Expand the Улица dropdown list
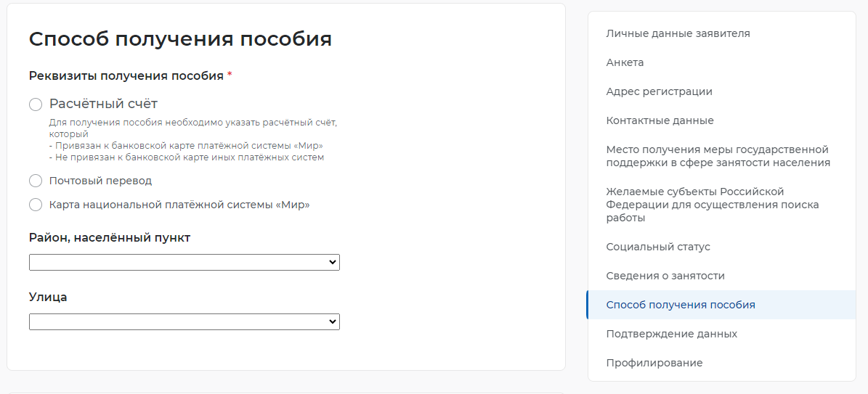The width and height of the screenshot is (868, 394). (x=184, y=321)
